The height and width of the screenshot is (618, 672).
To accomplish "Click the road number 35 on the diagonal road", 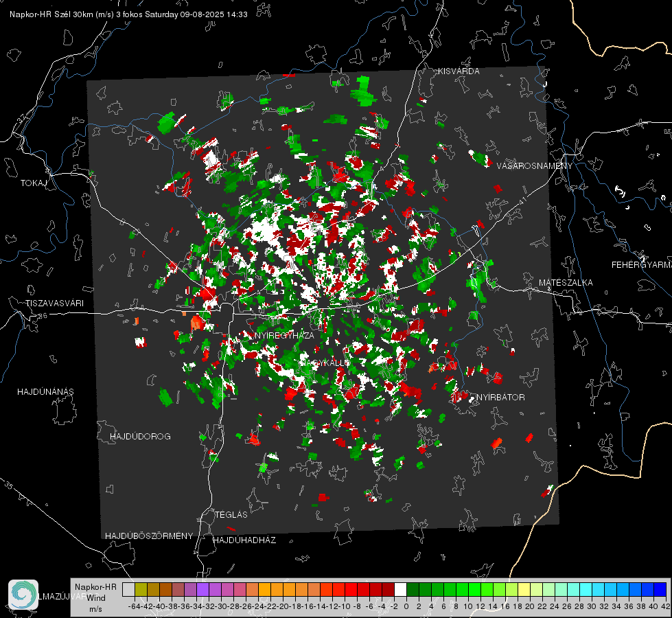I will [x=9, y=485].
